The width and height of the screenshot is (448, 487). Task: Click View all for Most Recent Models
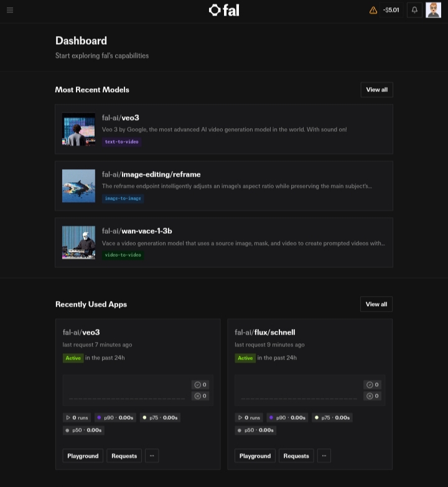point(376,90)
